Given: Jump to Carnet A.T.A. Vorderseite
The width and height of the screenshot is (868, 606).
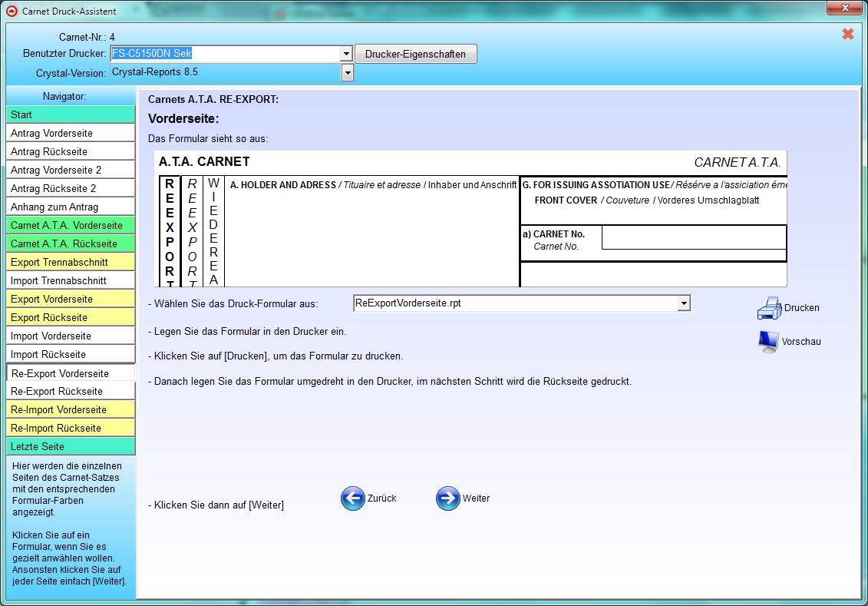Looking at the screenshot, I should click(71, 226).
